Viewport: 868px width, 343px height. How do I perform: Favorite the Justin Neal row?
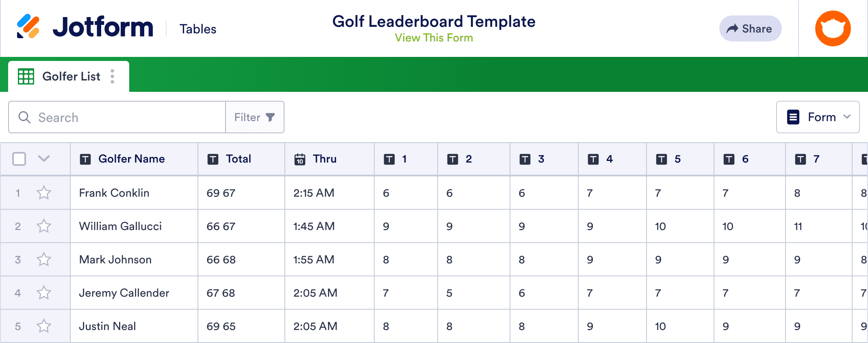(x=44, y=326)
